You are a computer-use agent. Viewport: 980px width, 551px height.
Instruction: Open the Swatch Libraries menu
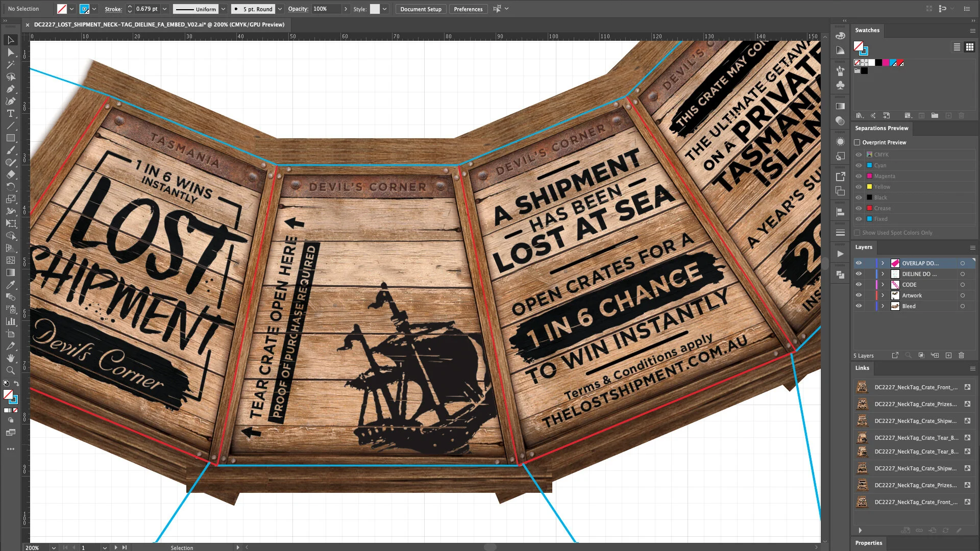coord(860,116)
